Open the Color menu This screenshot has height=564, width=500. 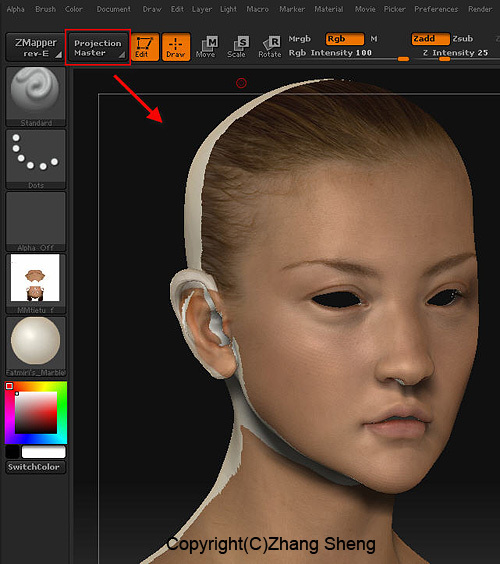[x=74, y=9]
